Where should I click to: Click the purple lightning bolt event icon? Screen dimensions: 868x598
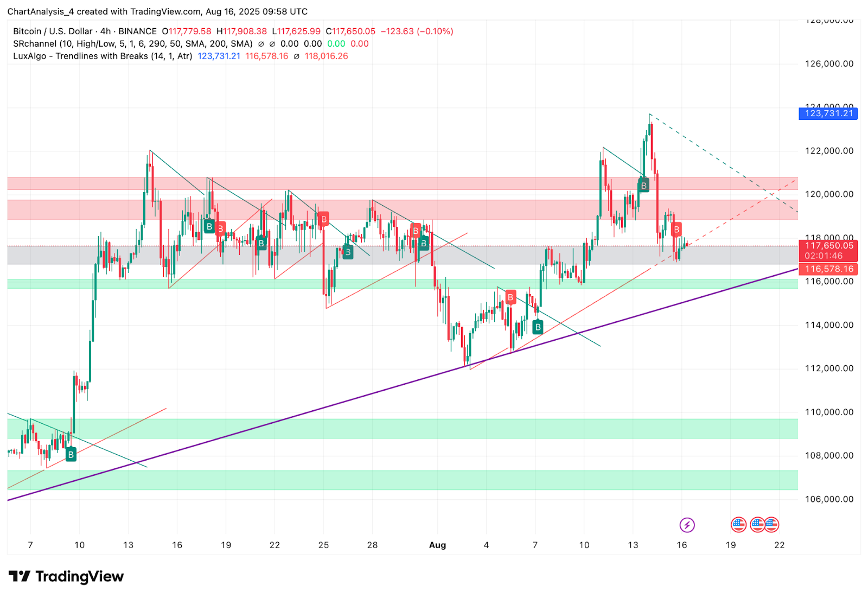pyautogui.click(x=687, y=525)
